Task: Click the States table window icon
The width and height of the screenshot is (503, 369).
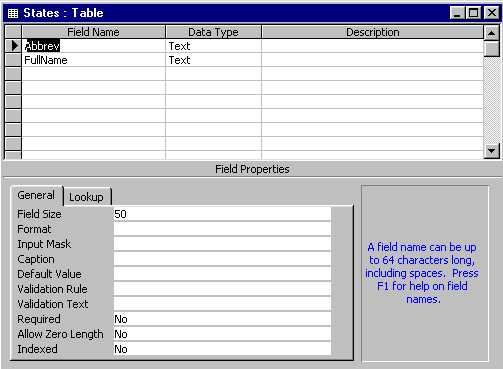Action: point(13,13)
